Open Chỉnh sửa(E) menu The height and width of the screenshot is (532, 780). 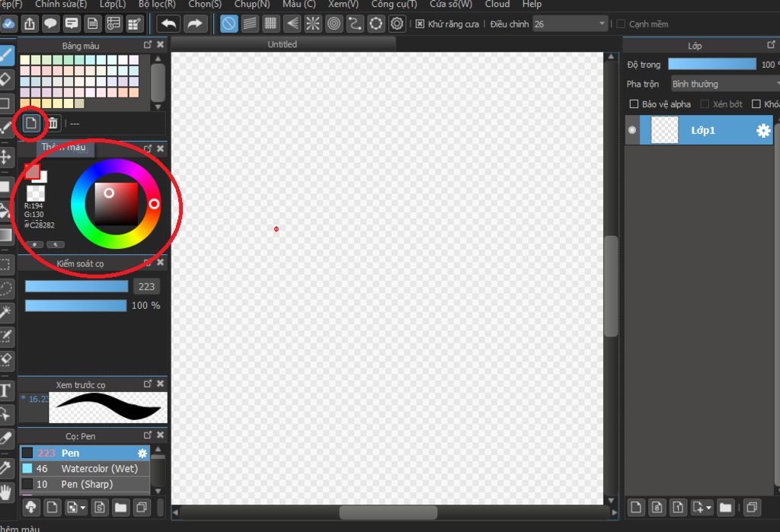coord(61,4)
